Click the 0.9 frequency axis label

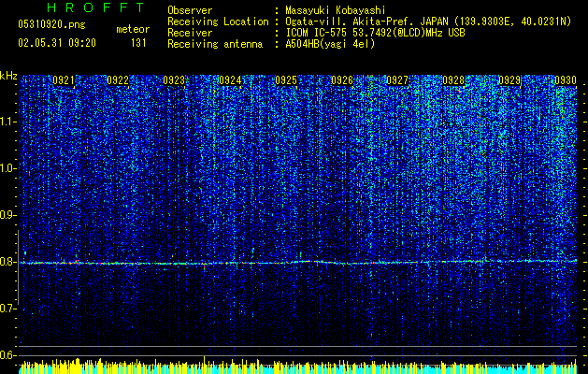pos(7,215)
